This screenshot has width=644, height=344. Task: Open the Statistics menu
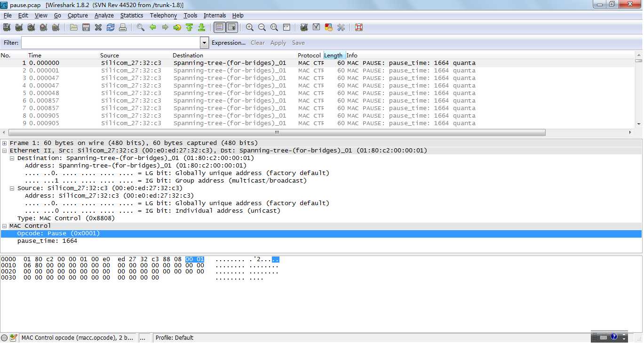coord(131,15)
